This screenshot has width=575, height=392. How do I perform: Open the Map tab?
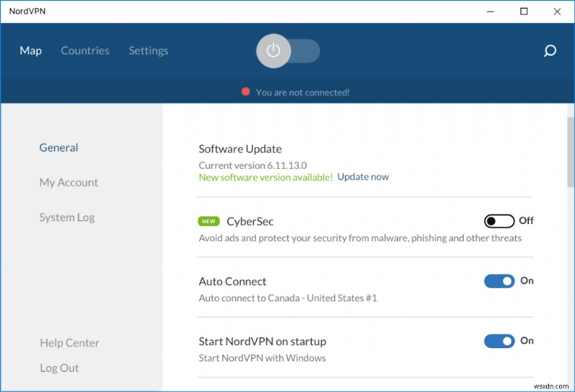[30, 50]
